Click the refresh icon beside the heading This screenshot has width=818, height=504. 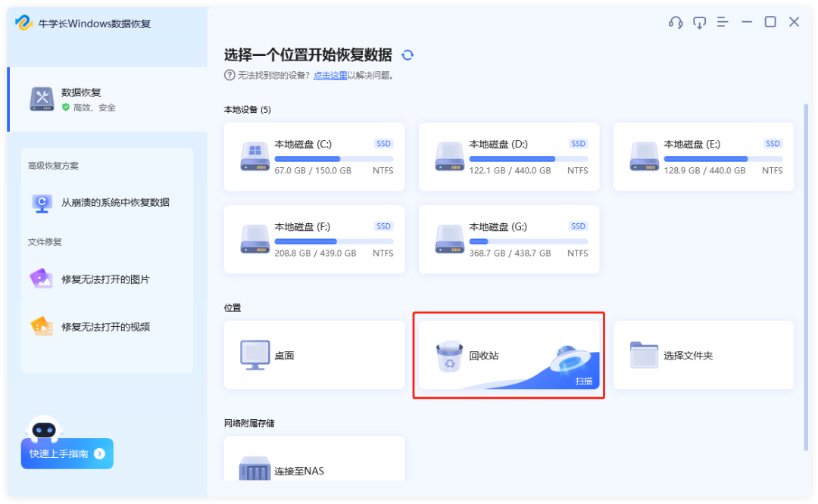(407, 54)
